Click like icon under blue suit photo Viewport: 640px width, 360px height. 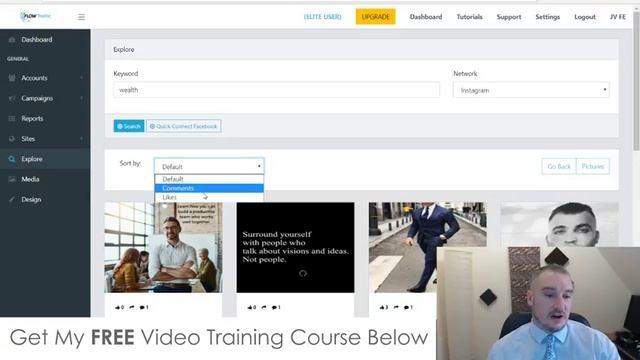(x=382, y=307)
